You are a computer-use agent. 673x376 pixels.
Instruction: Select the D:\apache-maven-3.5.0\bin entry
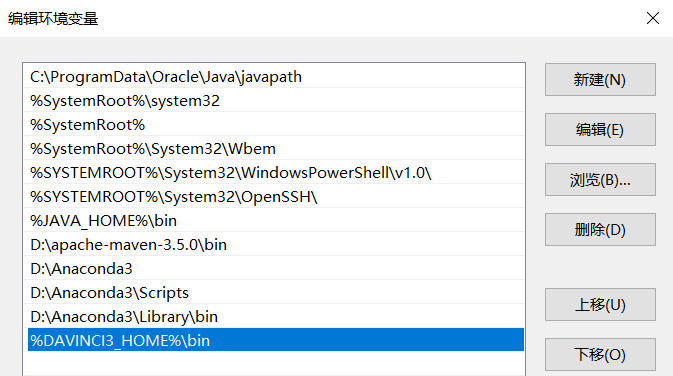276,245
